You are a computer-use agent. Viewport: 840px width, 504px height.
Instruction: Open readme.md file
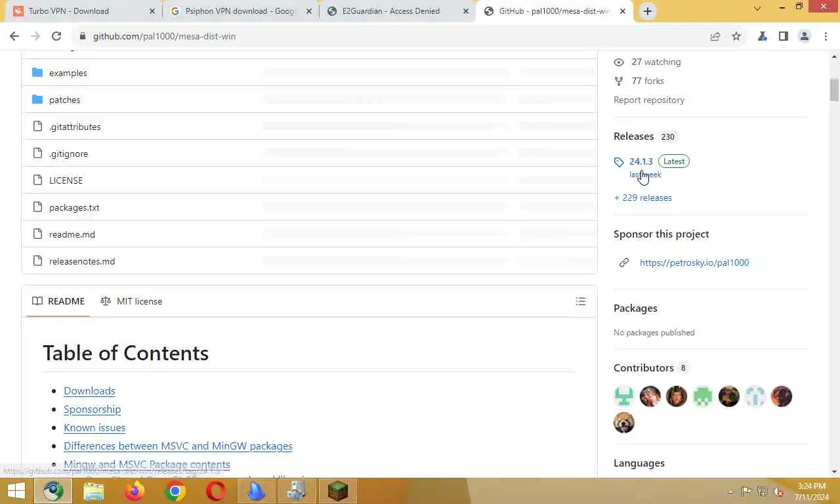[x=72, y=234]
